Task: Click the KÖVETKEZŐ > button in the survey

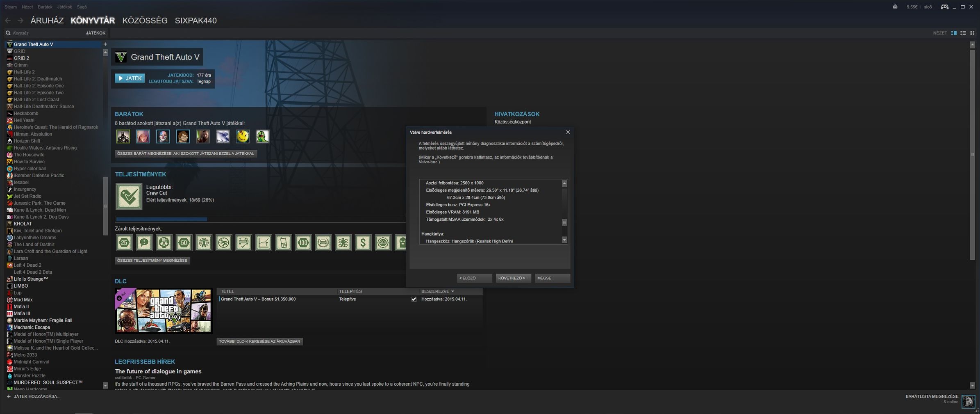Action: (513, 278)
